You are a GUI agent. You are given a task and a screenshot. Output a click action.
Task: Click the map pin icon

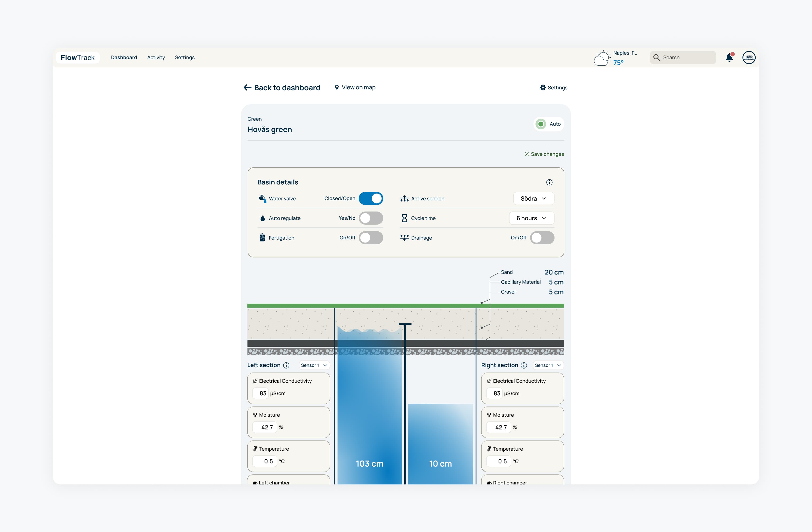(x=337, y=87)
